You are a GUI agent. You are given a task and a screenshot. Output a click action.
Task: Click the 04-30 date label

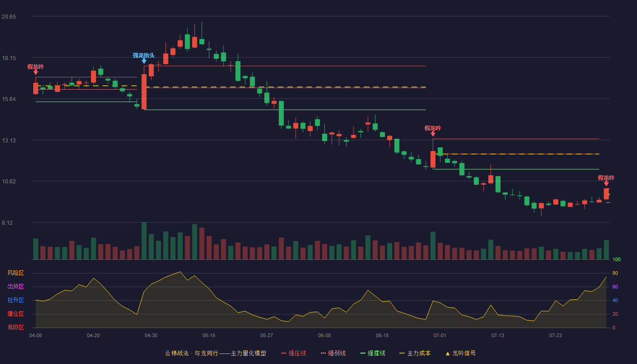151,335
